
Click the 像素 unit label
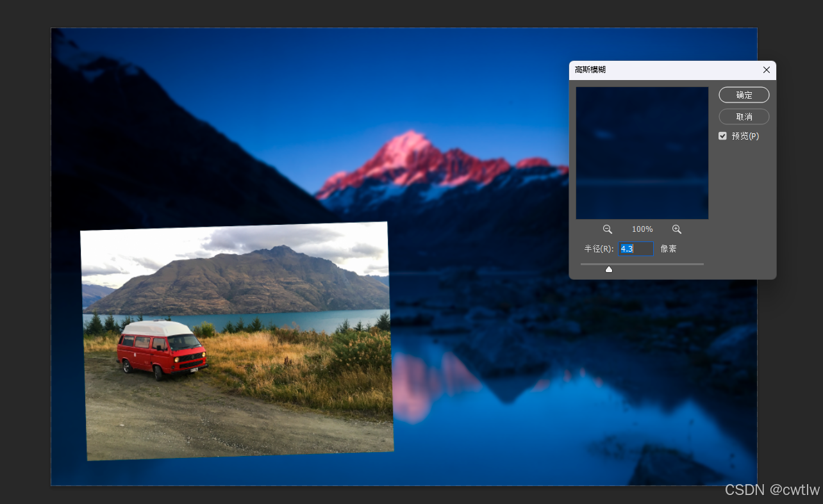pyautogui.click(x=669, y=248)
